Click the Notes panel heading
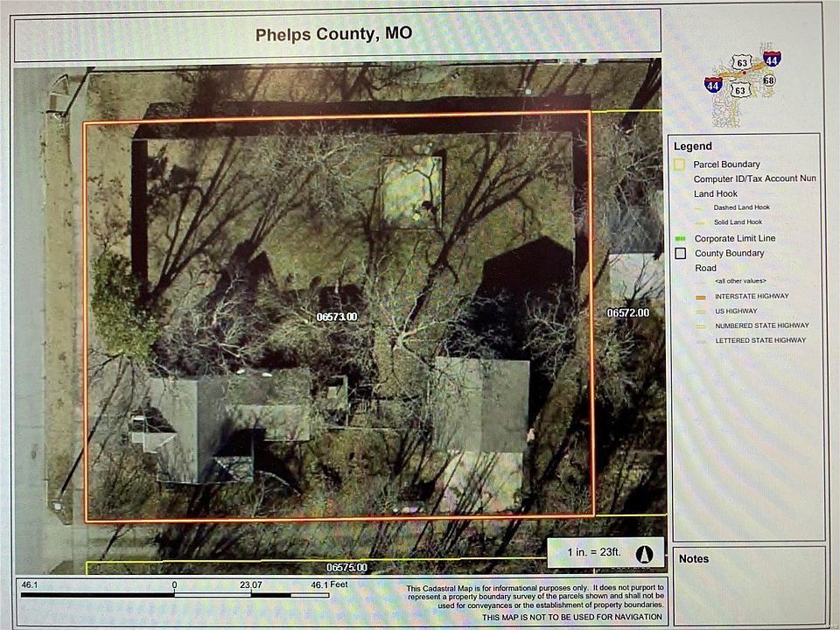Image resolution: width=840 pixels, height=630 pixels. [694, 559]
